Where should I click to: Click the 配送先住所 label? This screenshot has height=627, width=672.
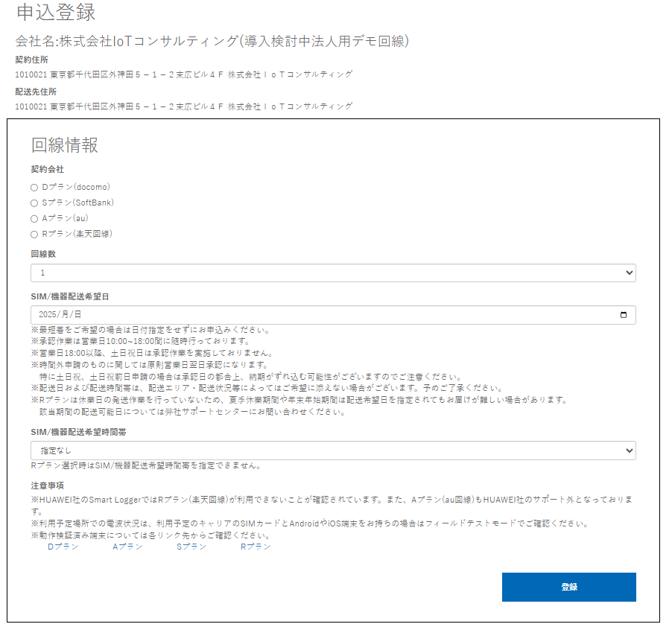click(36, 92)
